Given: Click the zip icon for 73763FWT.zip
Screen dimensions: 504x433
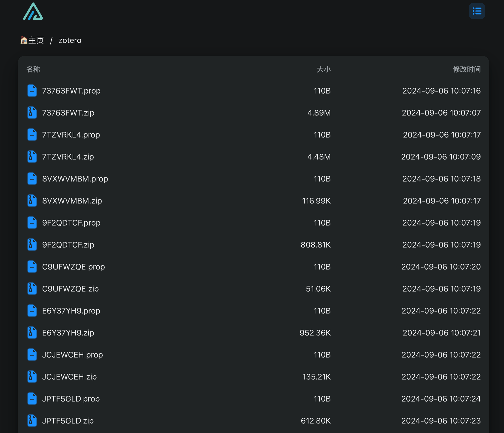Looking at the screenshot, I should (32, 112).
